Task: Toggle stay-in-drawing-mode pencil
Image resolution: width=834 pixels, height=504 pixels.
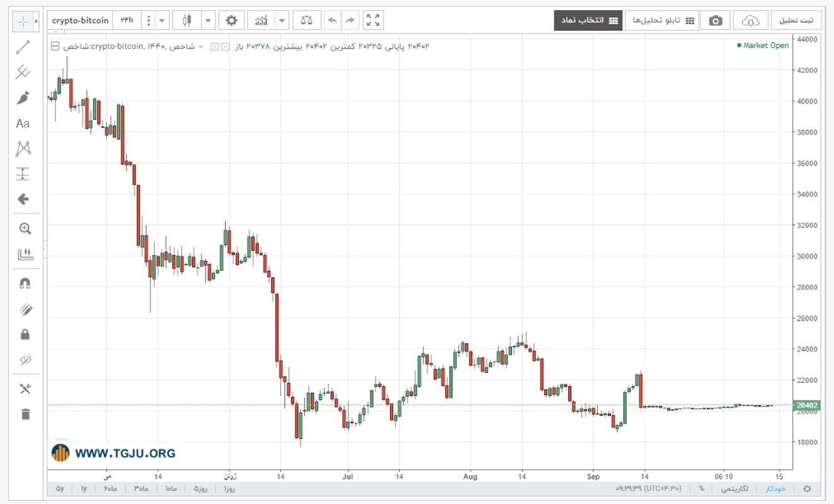Action: coord(25,309)
